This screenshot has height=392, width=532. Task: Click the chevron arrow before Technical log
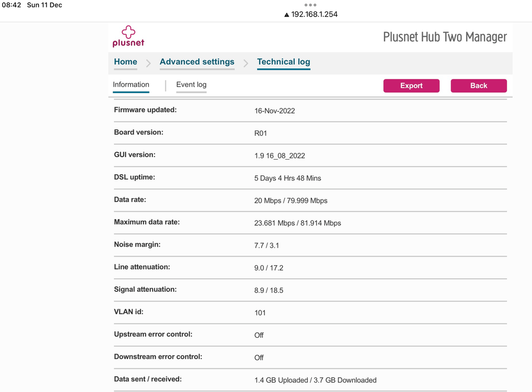[x=246, y=63]
